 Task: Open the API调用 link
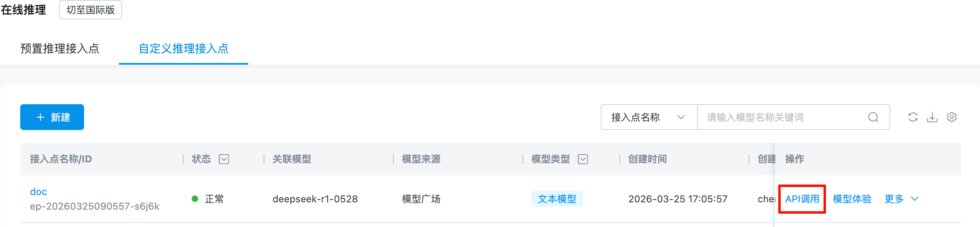click(x=802, y=199)
